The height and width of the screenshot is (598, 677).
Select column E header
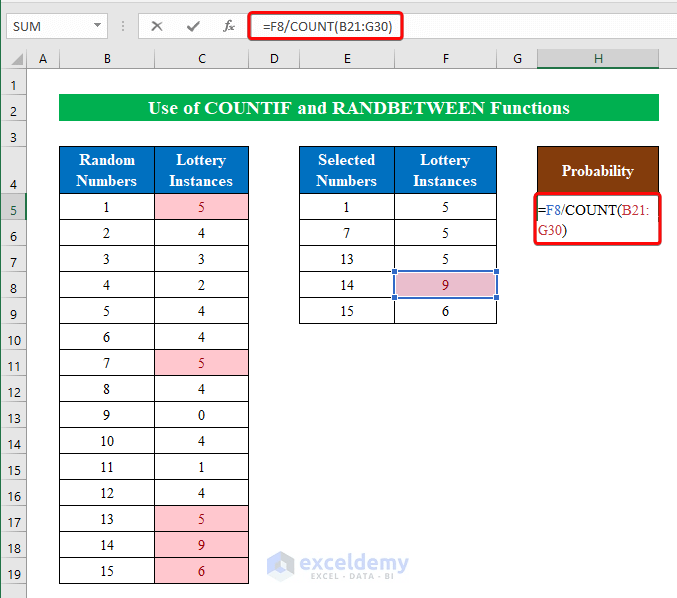(x=347, y=59)
